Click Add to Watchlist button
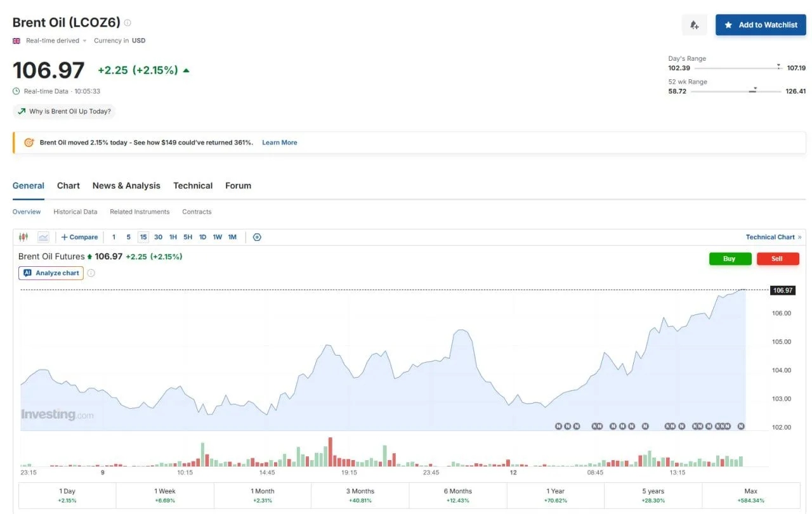 pyautogui.click(x=761, y=25)
